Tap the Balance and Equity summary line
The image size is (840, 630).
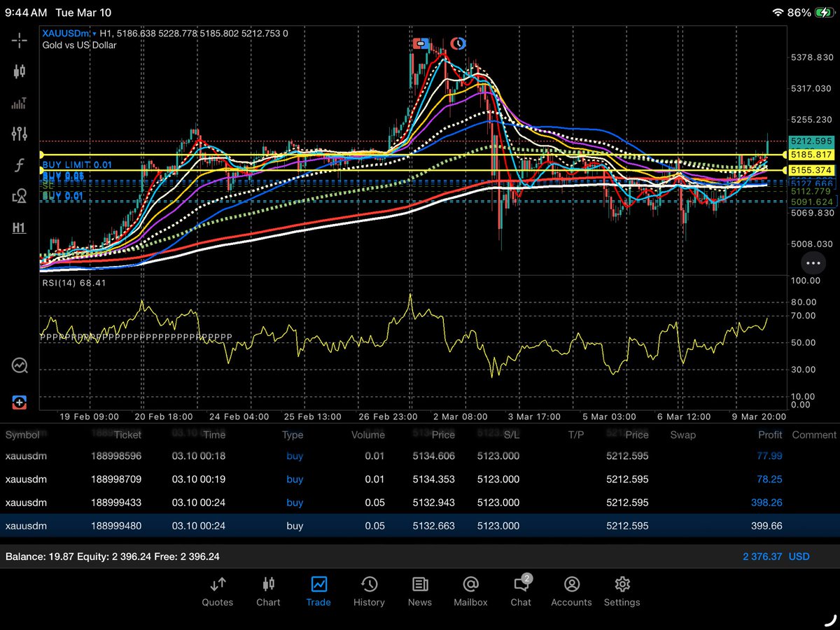[113, 556]
